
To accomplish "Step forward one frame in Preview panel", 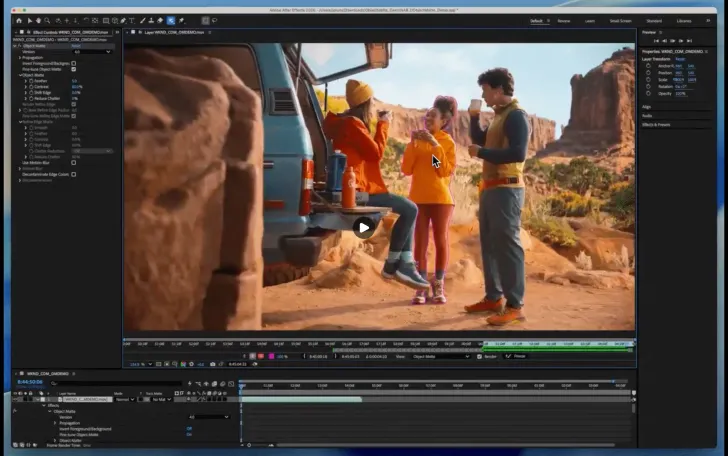I will 681,41.
